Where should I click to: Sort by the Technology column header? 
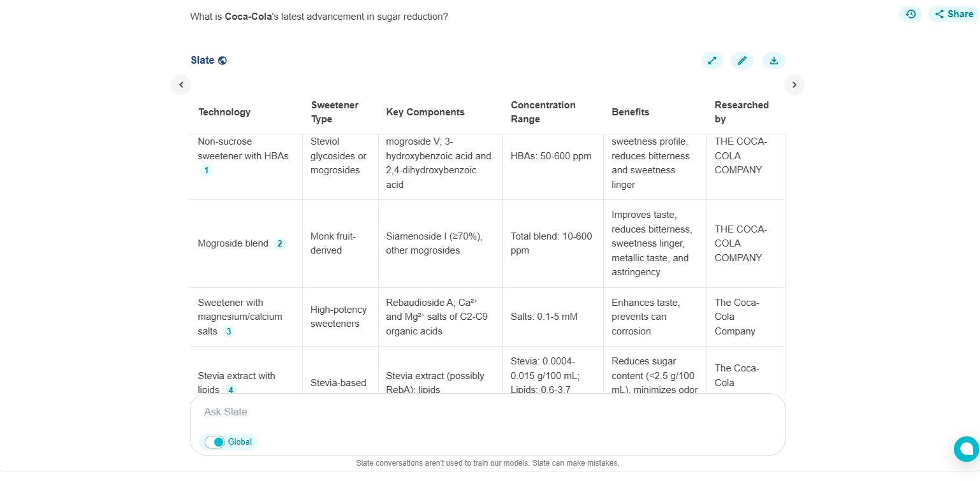point(224,111)
